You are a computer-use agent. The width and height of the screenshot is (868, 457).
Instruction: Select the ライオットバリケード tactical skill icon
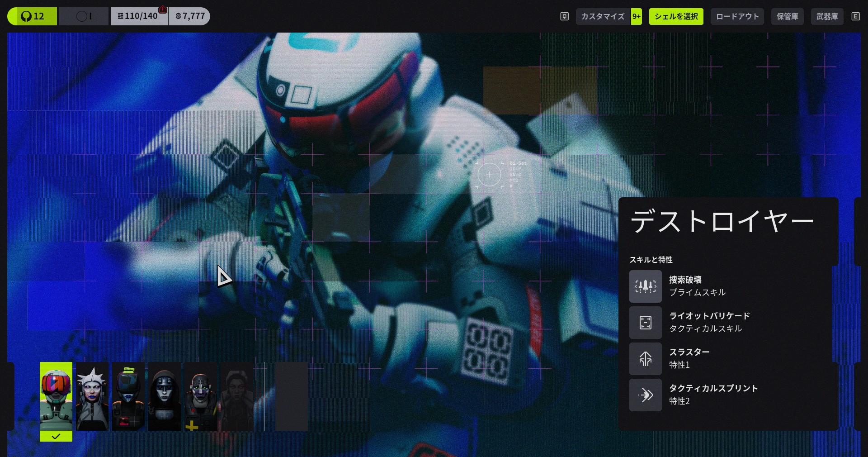point(645,323)
